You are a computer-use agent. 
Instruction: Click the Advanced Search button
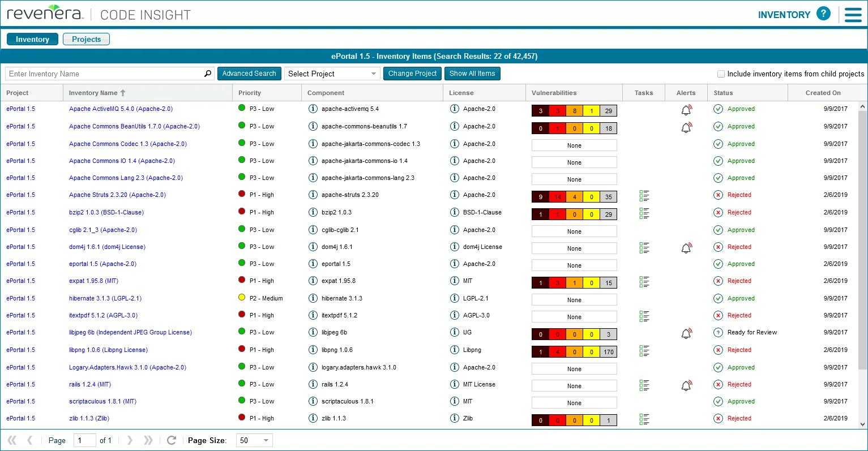(x=249, y=74)
